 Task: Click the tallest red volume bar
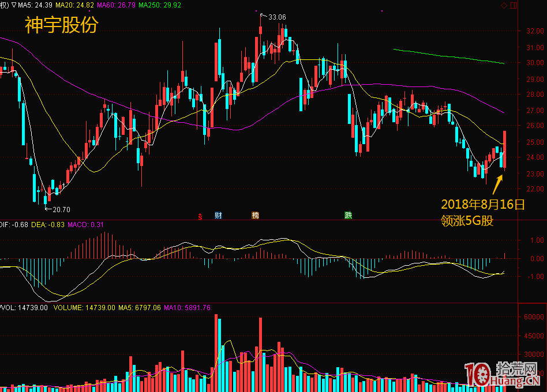[x=216, y=353]
